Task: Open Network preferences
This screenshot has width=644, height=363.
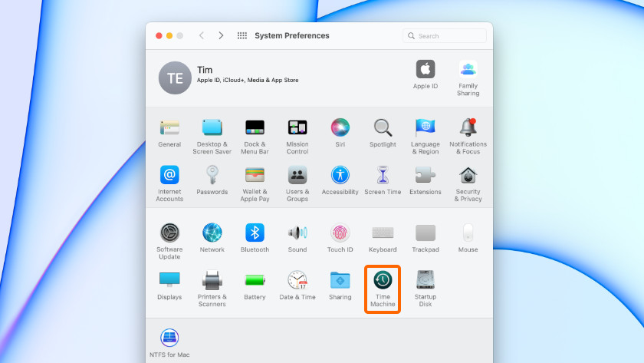Action: (x=212, y=238)
